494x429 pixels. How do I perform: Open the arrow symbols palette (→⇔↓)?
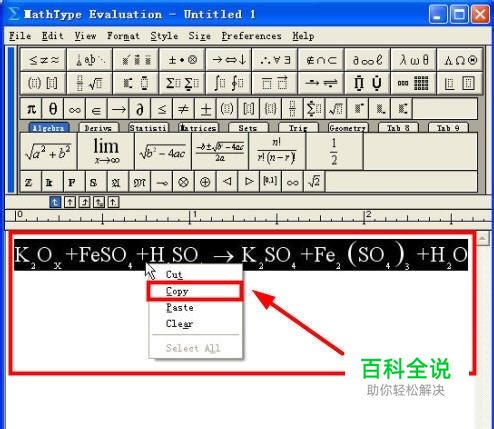tap(228, 60)
